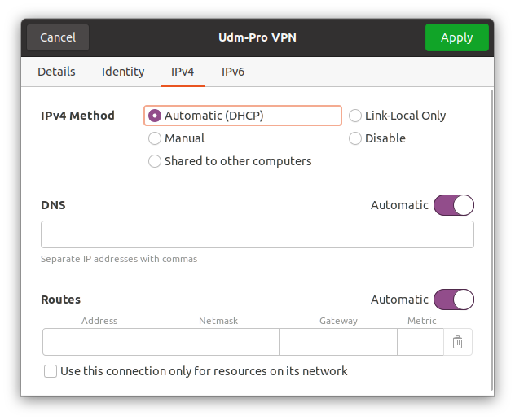
Task: Go to the IPv6 tab
Action: click(x=233, y=72)
